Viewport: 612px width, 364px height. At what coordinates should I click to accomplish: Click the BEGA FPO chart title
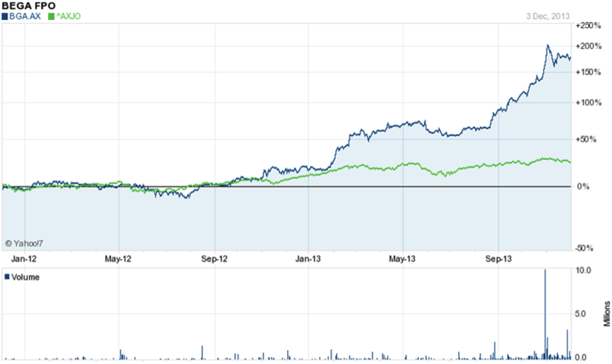(x=29, y=6)
